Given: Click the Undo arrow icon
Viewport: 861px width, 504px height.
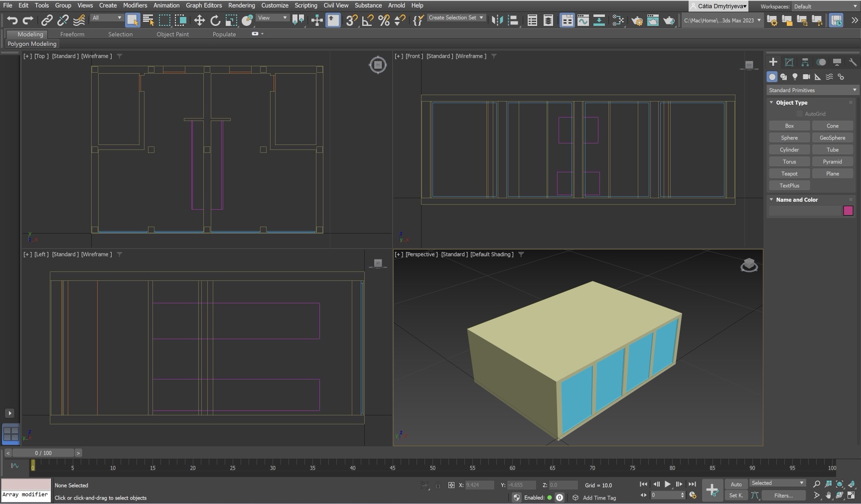Looking at the screenshot, I should click(x=12, y=20).
